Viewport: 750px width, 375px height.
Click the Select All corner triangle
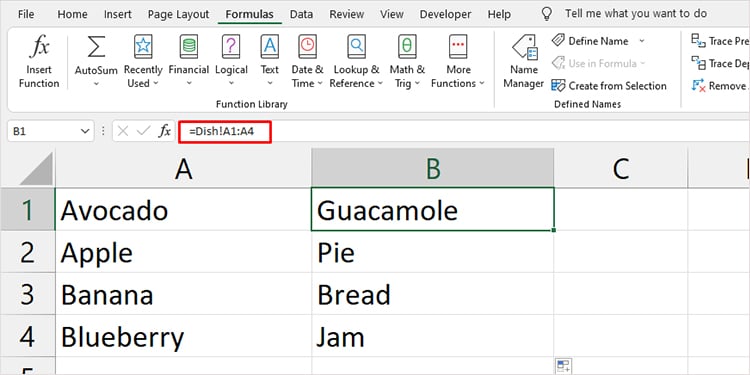coord(37,168)
